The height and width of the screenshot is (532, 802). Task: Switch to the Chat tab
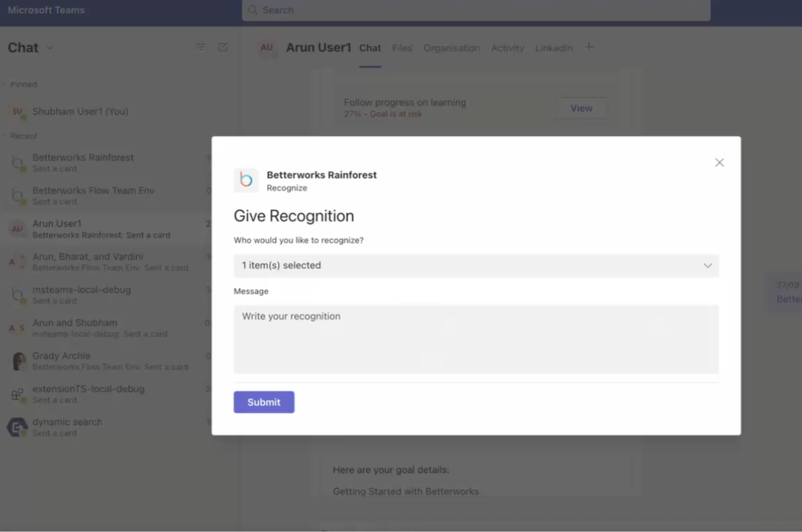click(x=370, y=48)
